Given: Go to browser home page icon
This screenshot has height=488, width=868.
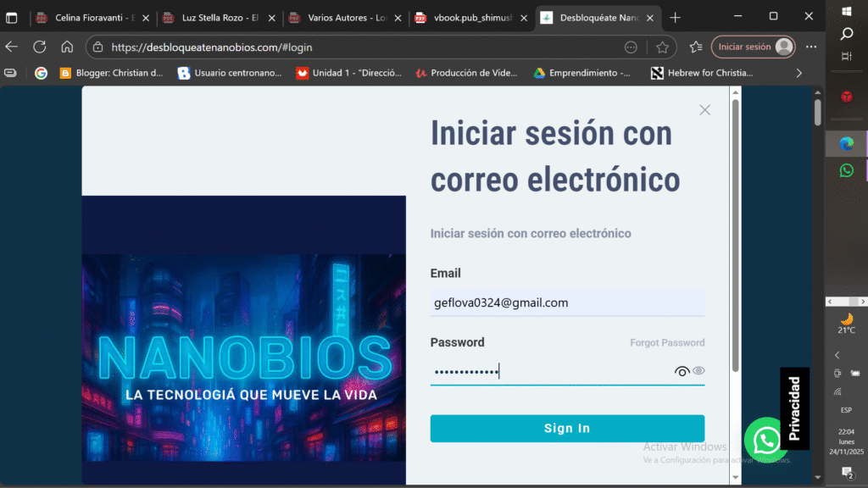Looking at the screenshot, I should [x=67, y=47].
